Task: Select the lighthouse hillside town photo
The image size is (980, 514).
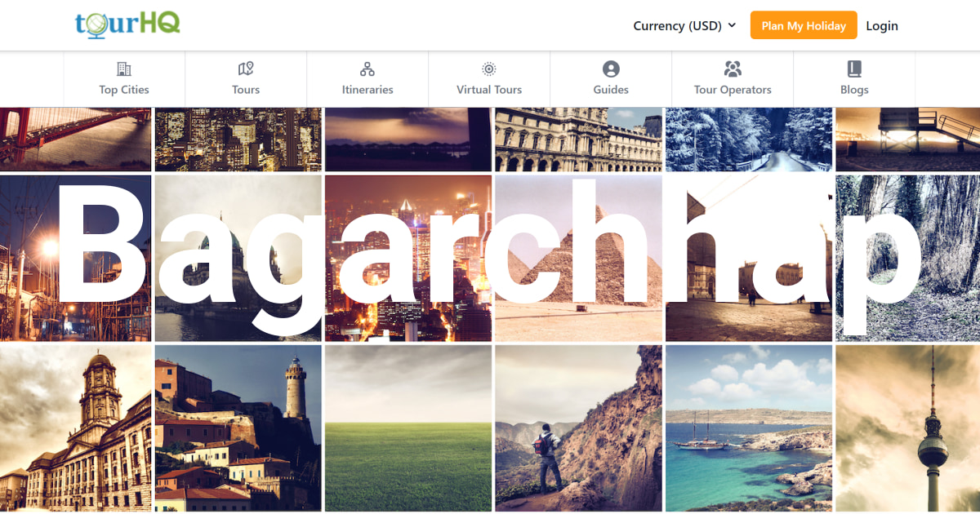Action: [238, 428]
